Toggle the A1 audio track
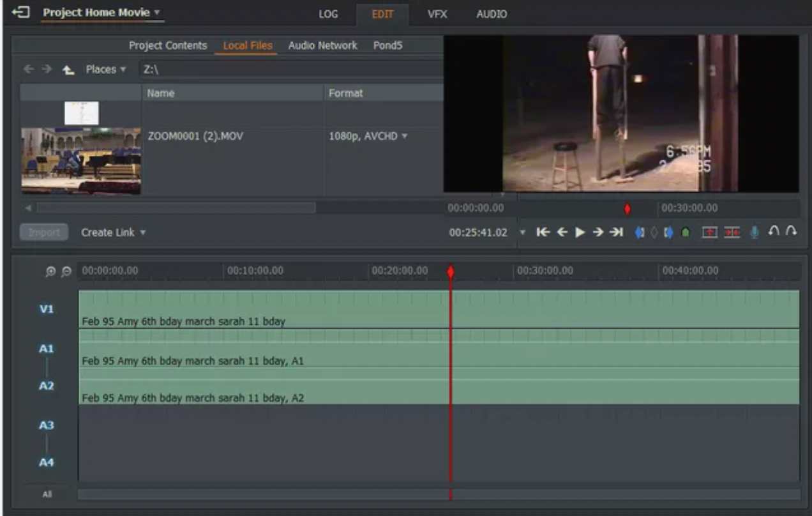The height and width of the screenshot is (516, 812). coord(47,349)
